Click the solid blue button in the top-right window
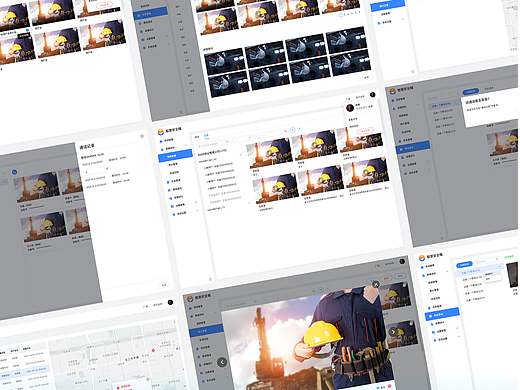Screen dimensions: 520x390 (x=387, y=5)
